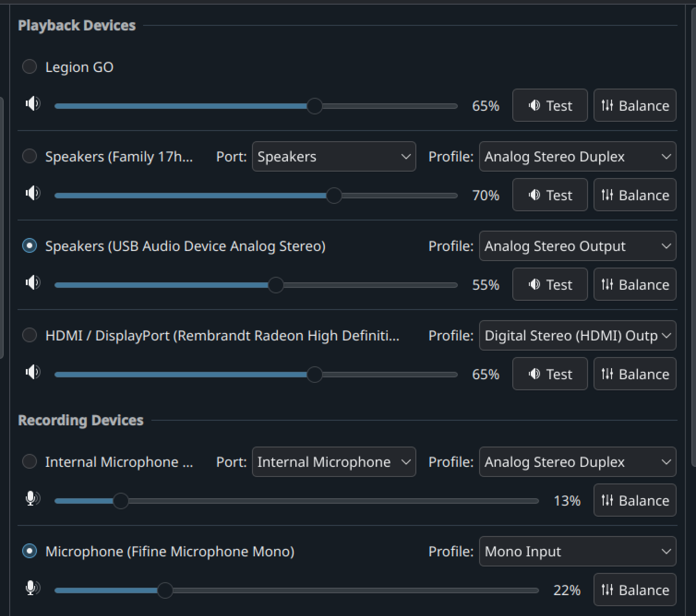
Task: Mute HDMI / DisplayPort output speaker icon
Action: 33,372
